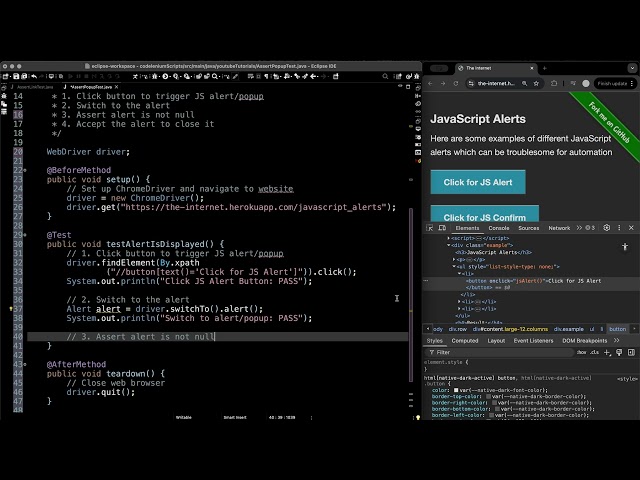Click the border-top-color swatch
The width and height of the screenshot is (640, 480).
click(488, 396)
